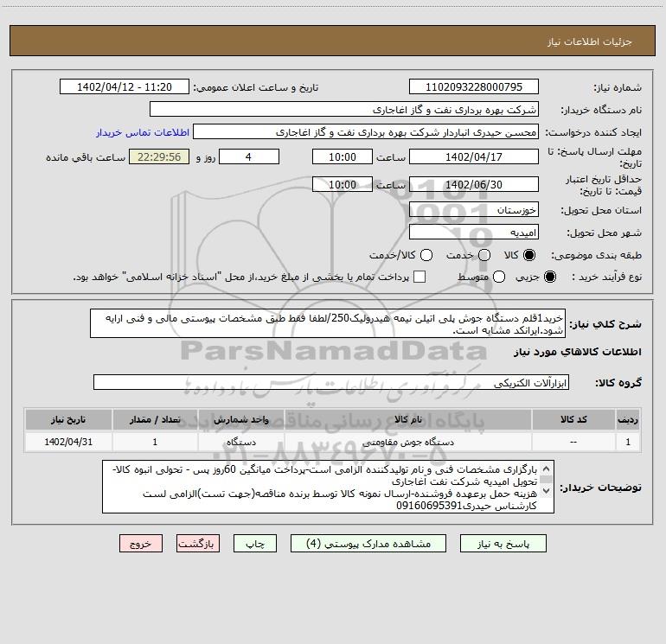Select the خدمت radio button

[x=484, y=255]
